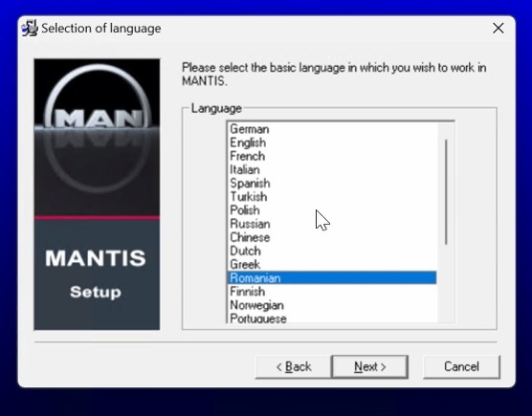Viewport: 532px width, 416px height.
Task: Select Finnish from the language list
Action: point(331,292)
